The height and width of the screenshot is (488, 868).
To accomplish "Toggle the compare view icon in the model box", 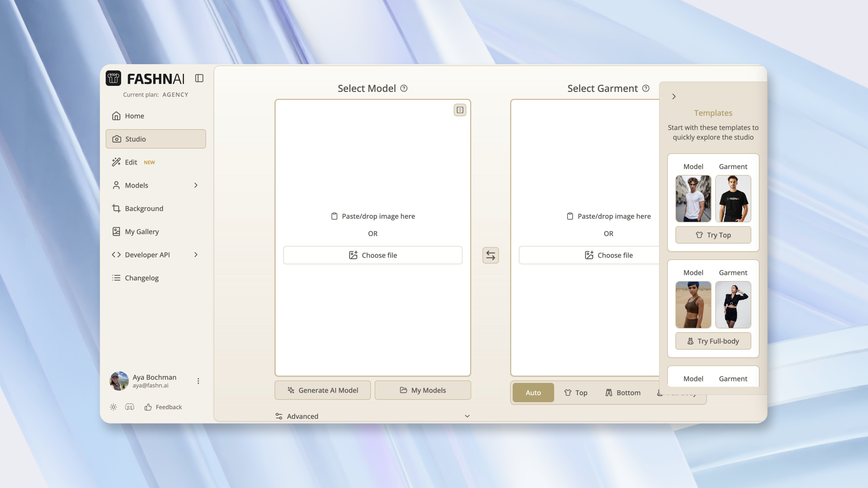I will 460,110.
